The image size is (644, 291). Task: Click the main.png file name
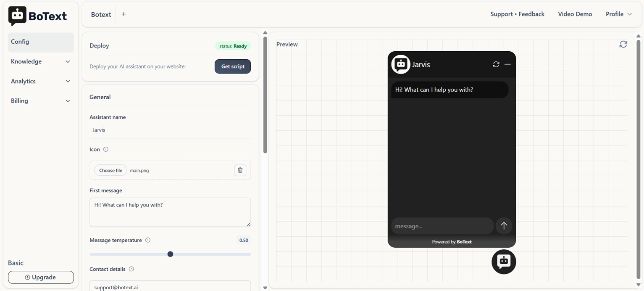click(139, 170)
